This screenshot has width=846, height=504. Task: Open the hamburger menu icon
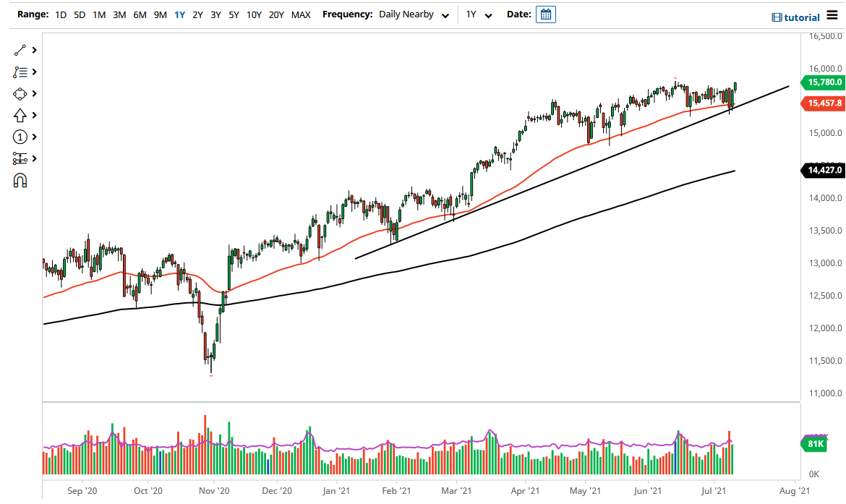click(832, 16)
